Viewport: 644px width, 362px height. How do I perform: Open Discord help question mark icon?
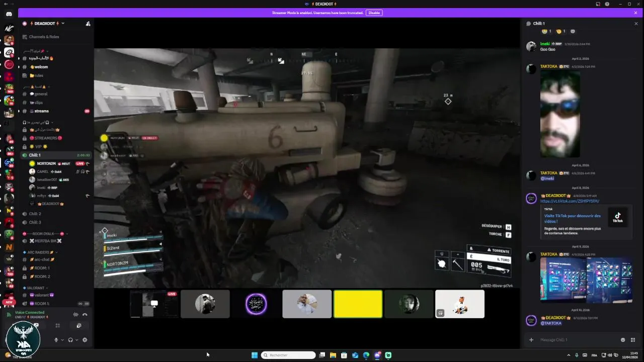[x=607, y=4]
